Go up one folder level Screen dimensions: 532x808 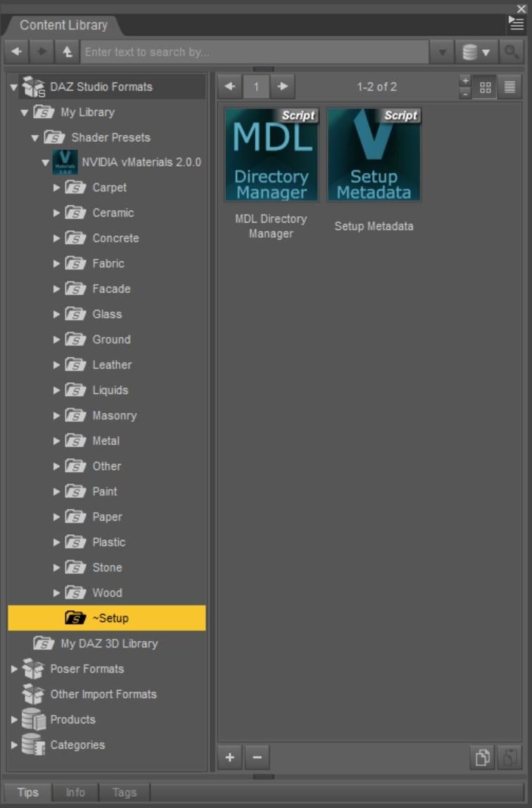point(67,51)
